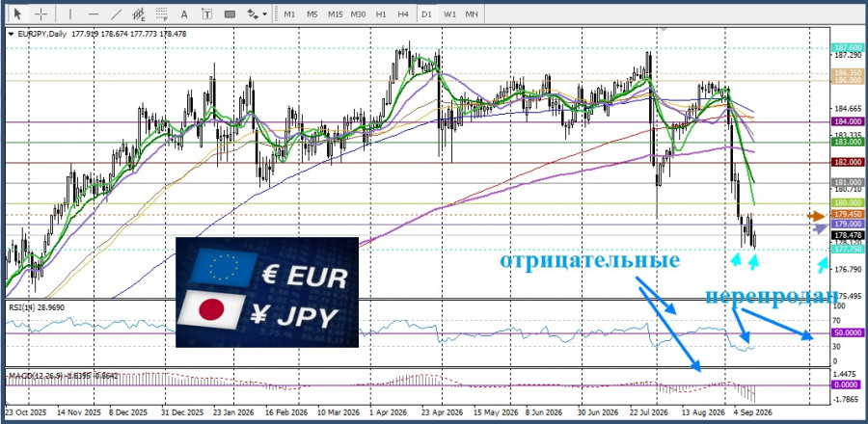Click the 187.600 price level label
This screenshot has height=424, width=868.
848,48
